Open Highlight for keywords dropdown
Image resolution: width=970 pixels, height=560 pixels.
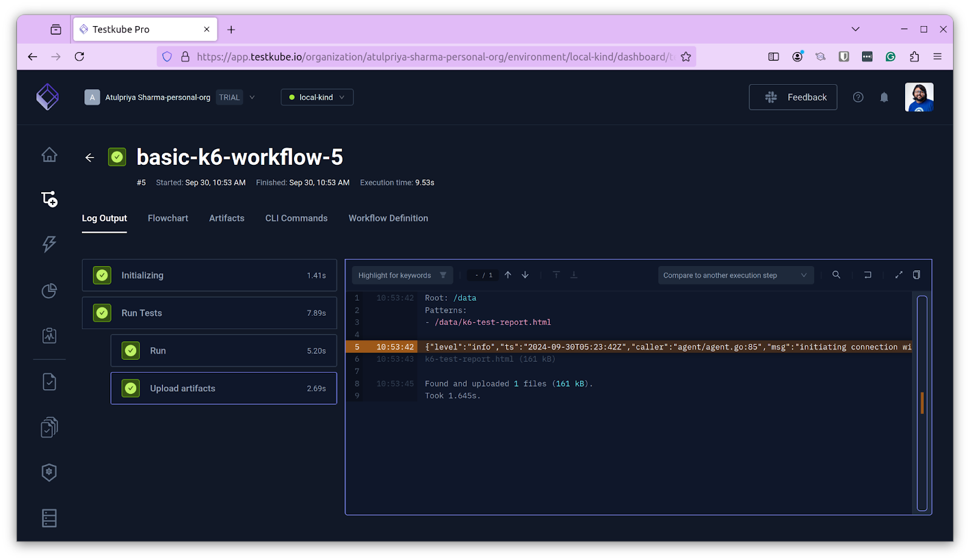pos(402,275)
